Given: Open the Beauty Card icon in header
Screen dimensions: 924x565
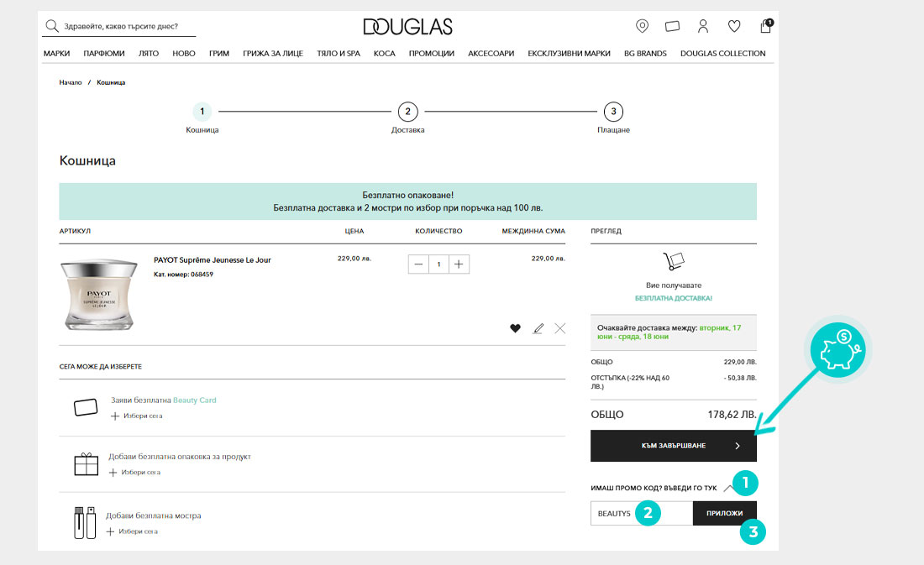Looking at the screenshot, I should coord(672,26).
